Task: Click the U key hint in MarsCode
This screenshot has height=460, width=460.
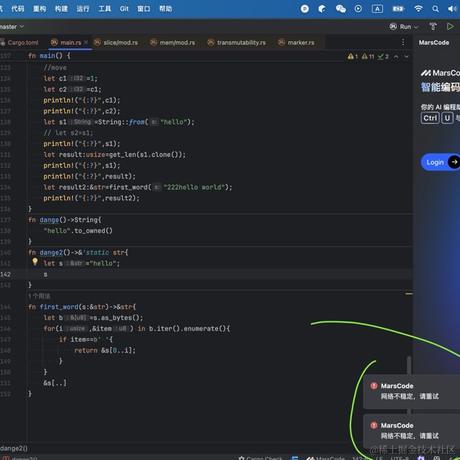Action: [447, 118]
